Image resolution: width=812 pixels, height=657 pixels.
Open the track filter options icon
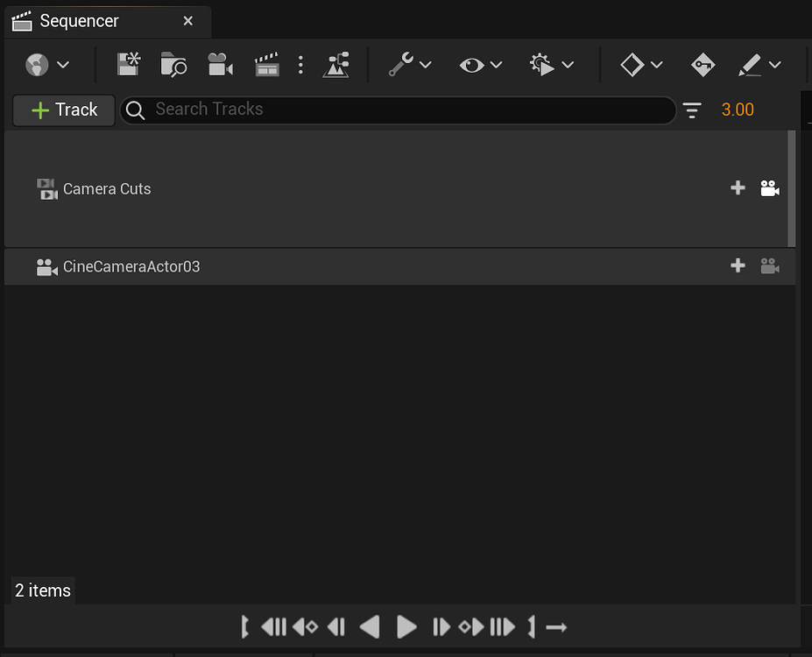pos(692,110)
